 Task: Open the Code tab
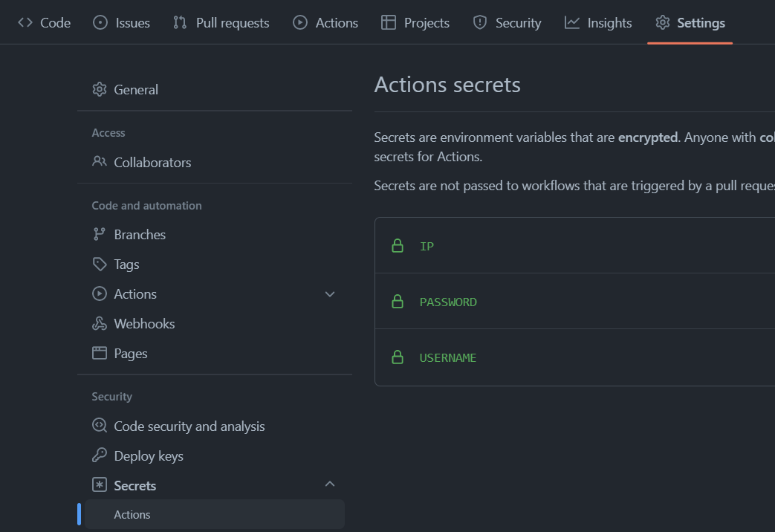pos(45,23)
